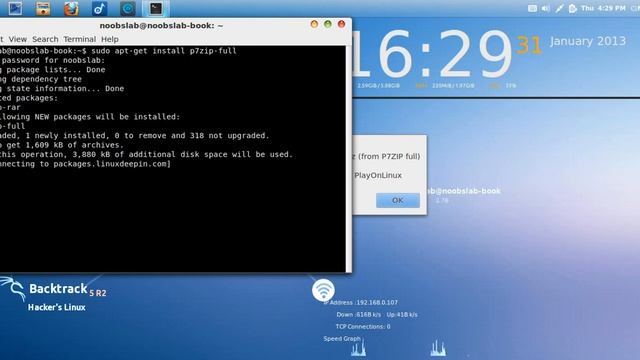Click the 'Up: 418 k/s' widget text
The height and width of the screenshot is (360, 640).
point(402,315)
